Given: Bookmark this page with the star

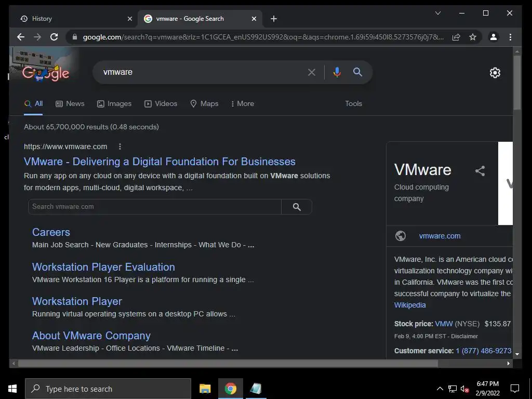Looking at the screenshot, I should pyautogui.click(x=473, y=37).
